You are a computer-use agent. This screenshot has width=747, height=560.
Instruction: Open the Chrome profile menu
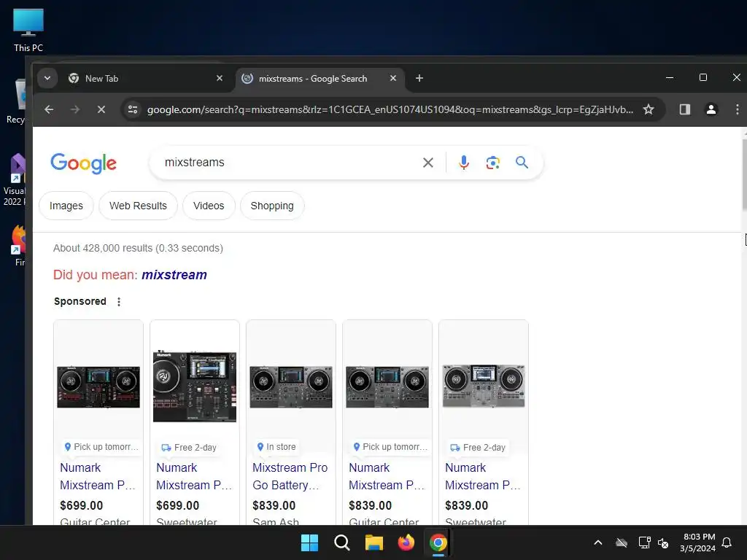click(711, 109)
